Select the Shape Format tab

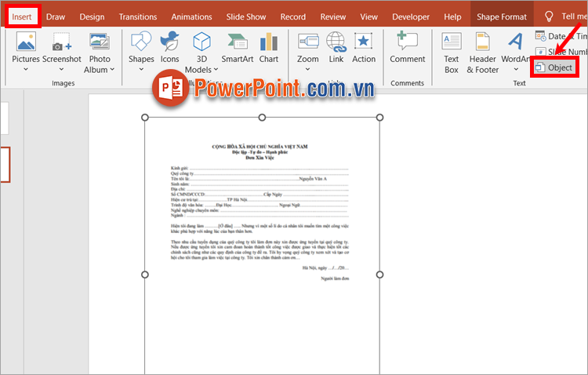pos(502,17)
